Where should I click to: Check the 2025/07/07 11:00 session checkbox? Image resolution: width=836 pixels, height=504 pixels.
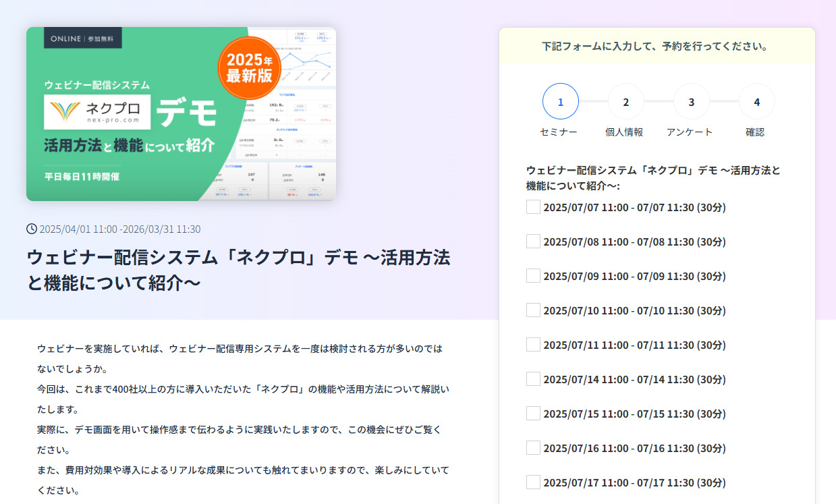(x=533, y=207)
